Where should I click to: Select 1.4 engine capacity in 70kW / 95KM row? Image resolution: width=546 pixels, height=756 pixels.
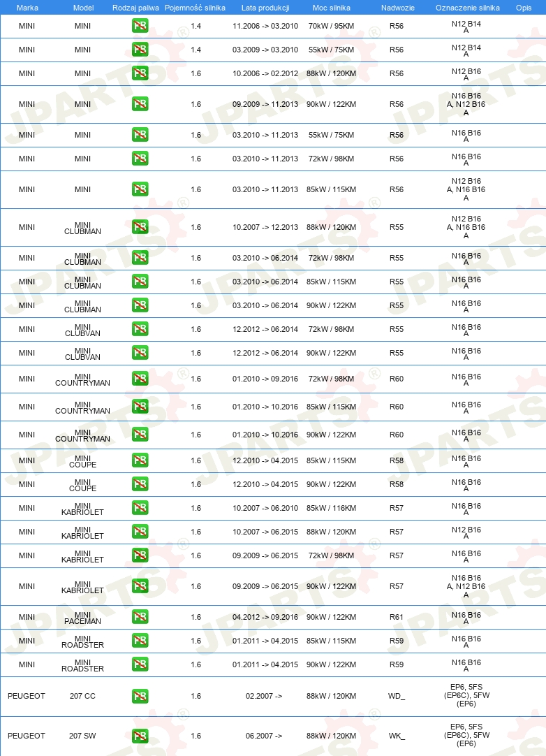[x=195, y=26]
